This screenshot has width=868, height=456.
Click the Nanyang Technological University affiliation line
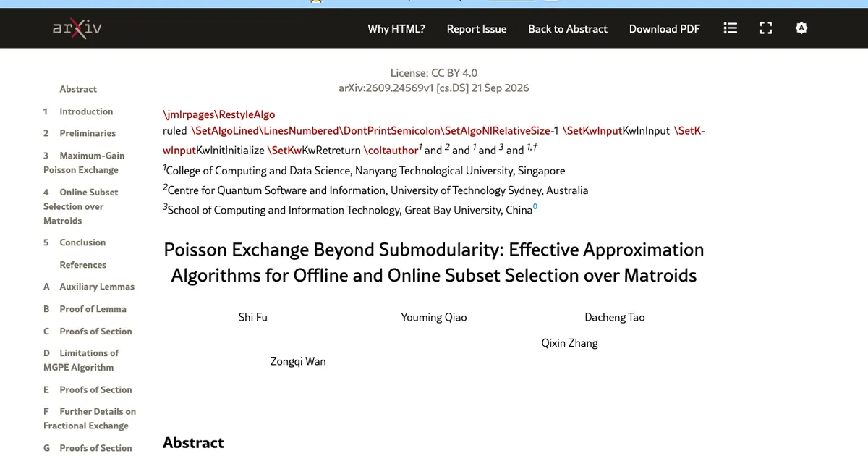tap(365, 171)
